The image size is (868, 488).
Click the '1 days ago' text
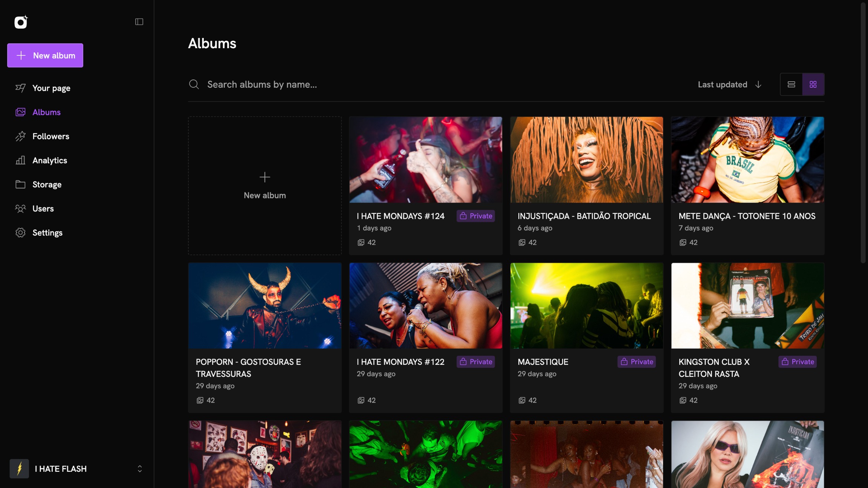[x=374, y=228]
